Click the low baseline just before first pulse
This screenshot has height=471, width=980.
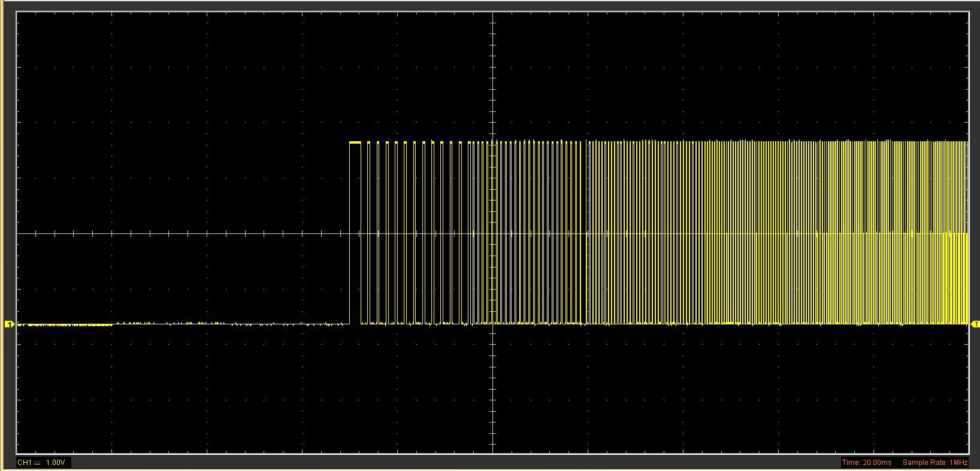pos(335,324)
